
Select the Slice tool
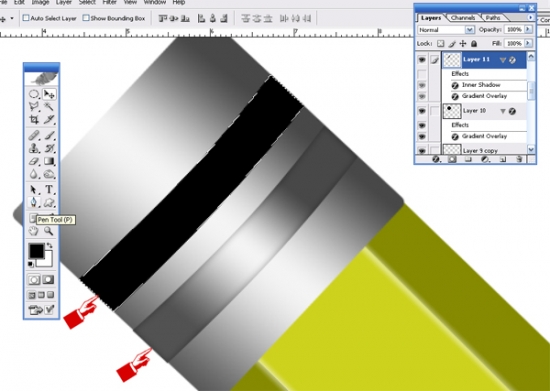tap(49, 119)
